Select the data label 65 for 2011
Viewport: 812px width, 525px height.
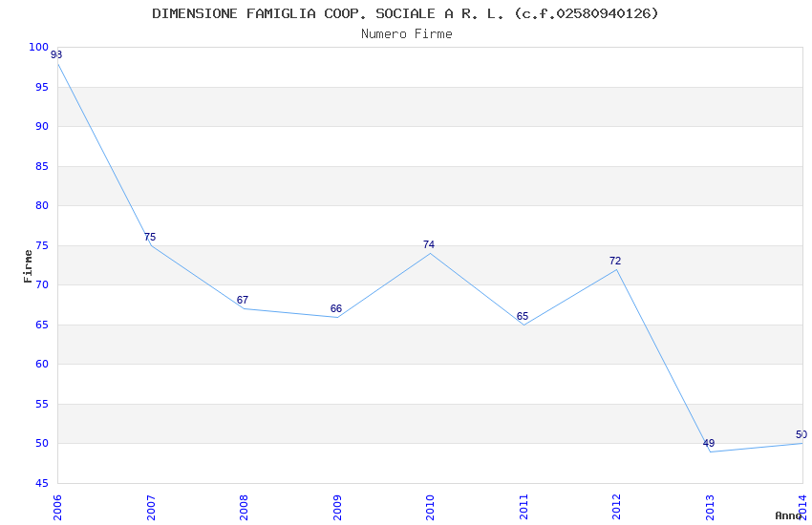click(523, 317)
